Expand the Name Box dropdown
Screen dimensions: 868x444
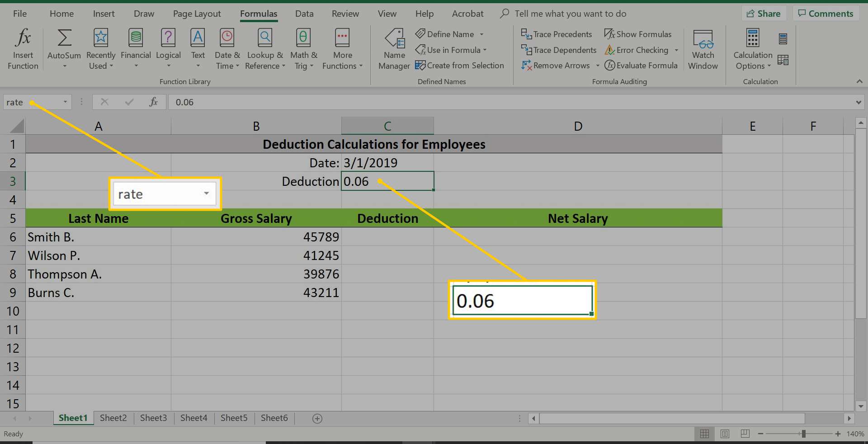click(x=65, y=102)
